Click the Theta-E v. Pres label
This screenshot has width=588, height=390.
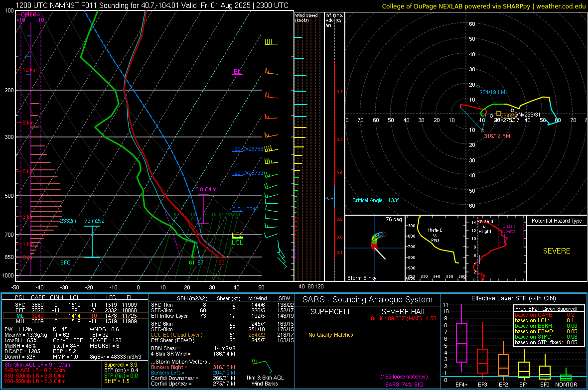pyautogui.click(x=435, y=235)
